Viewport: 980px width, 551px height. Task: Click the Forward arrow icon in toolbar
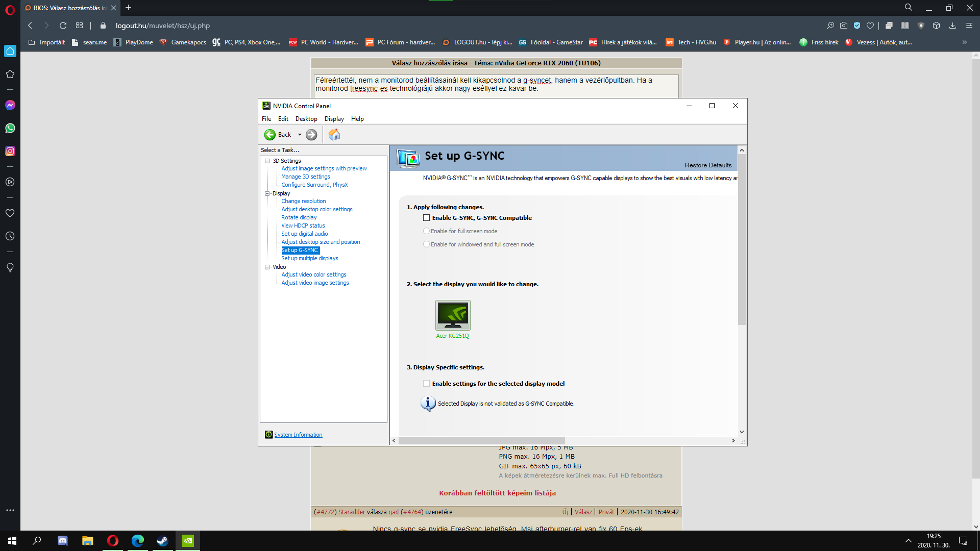click(311, 135)
